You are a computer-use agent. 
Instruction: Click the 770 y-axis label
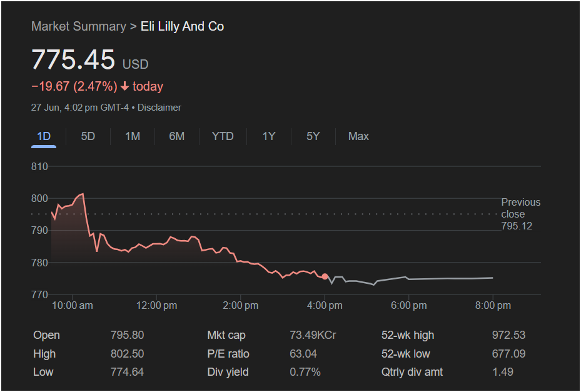coord(39,295)
